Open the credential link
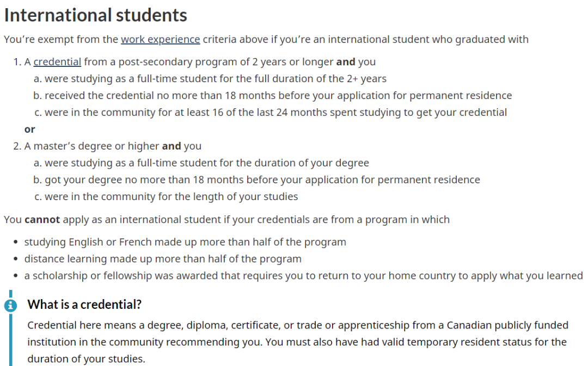 click(57, 62)
